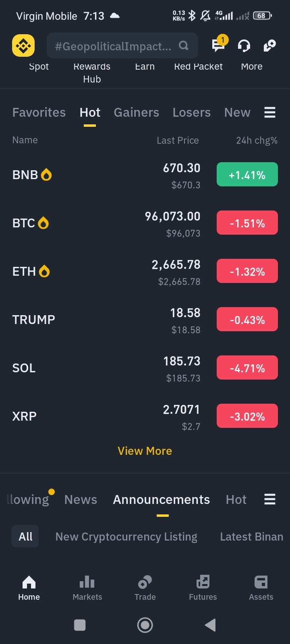Select New Cryptocurrency Listing filter
The height and width of the screenshot is (644, 290).
click(x=126, y=537)
